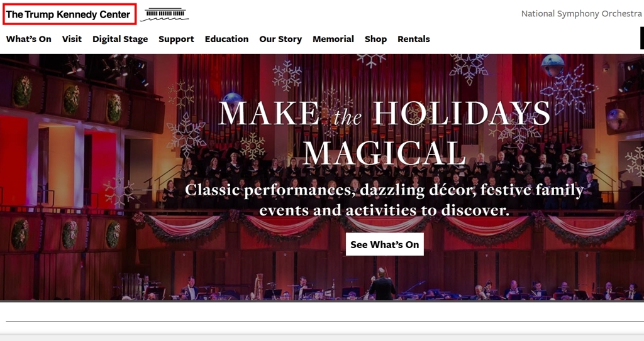
Task: Click the Classic performances subtitle text
Action: (x=384, y=200)
